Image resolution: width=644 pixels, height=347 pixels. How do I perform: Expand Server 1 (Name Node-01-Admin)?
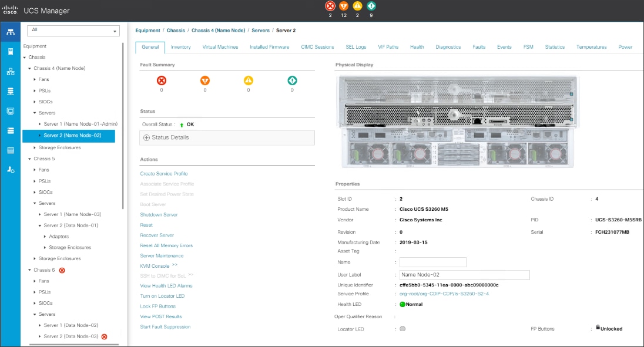40,124
